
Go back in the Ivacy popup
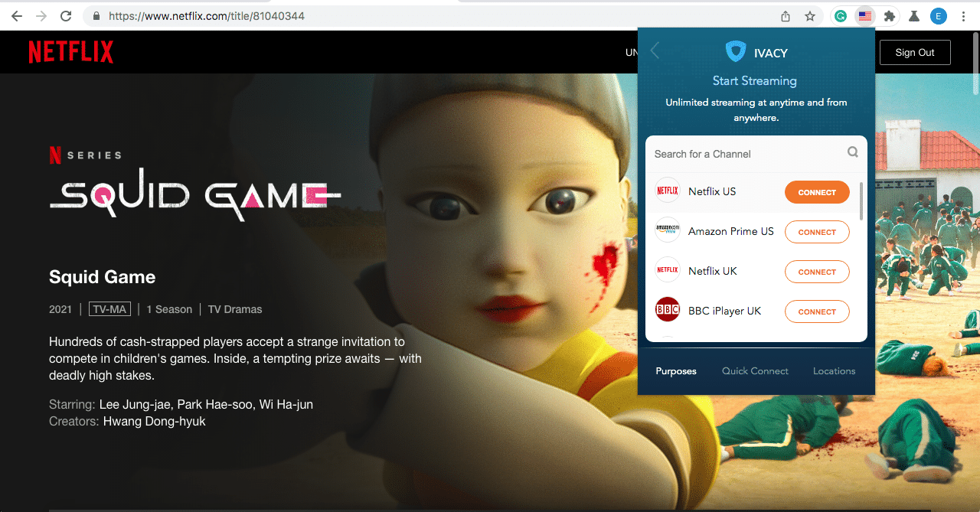[655, 51]
